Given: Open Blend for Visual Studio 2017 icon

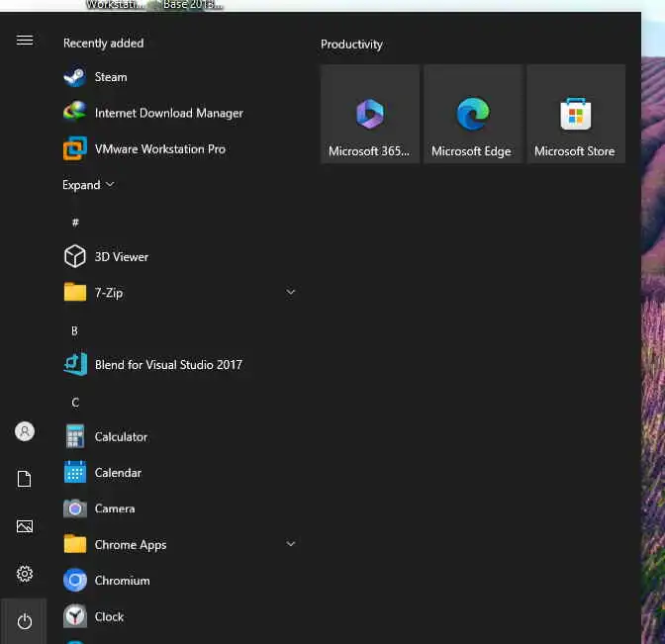Looking at the screenshot, I should (75, 365).
